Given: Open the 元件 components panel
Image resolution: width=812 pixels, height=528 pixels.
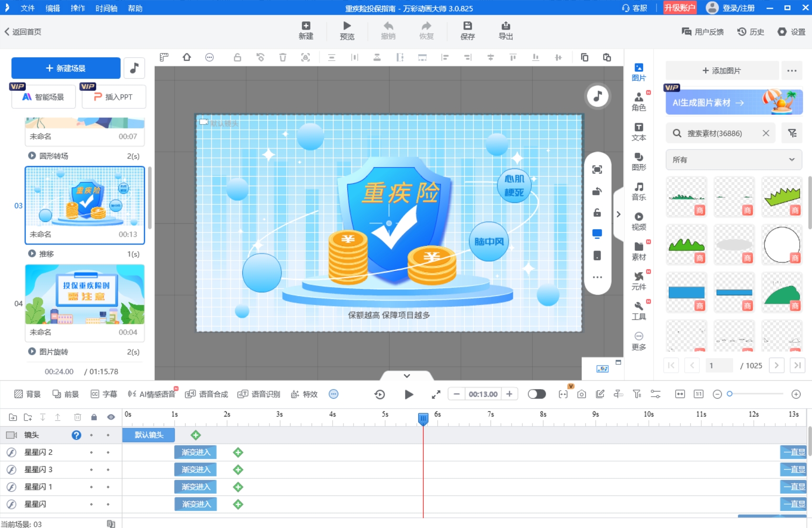Looking at the screenshot, I should (638, 281).
